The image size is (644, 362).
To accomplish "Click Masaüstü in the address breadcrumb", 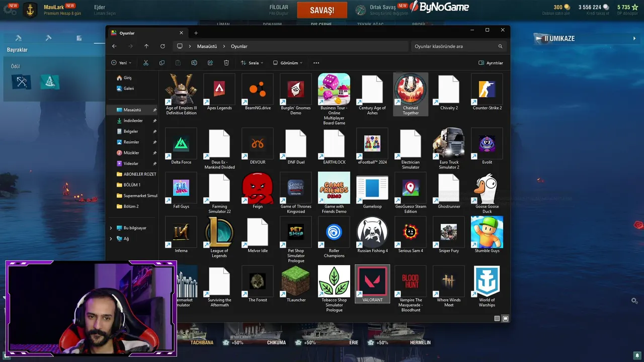I will 207,46.
